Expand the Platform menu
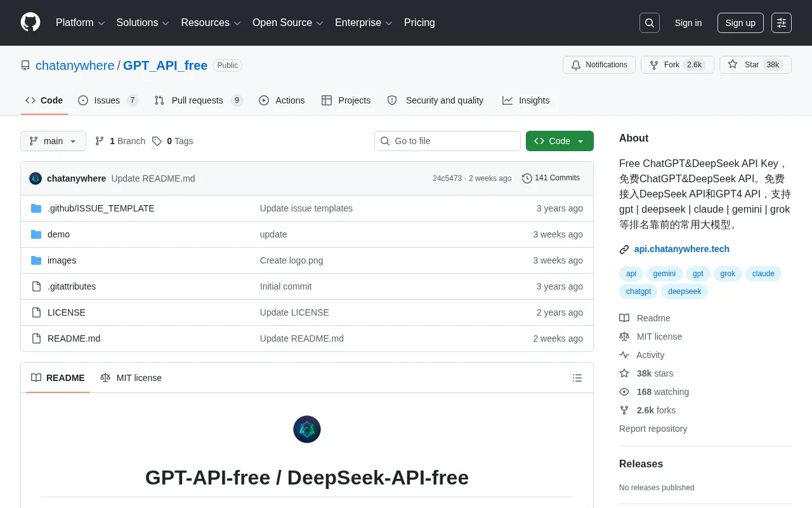Viewport: 812px width, 508px height. [x=81, y=23]
